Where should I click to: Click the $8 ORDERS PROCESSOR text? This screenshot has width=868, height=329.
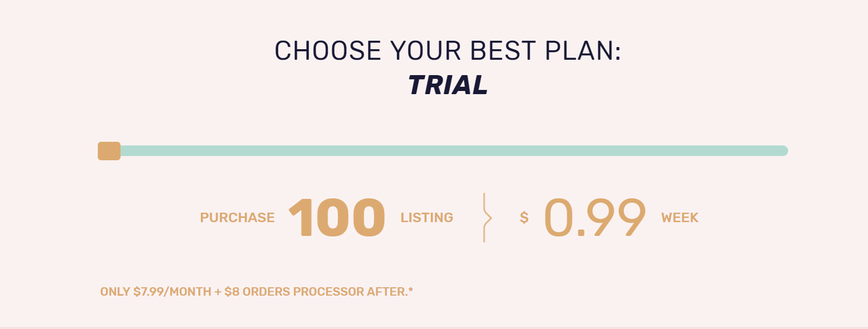[296, 291]
